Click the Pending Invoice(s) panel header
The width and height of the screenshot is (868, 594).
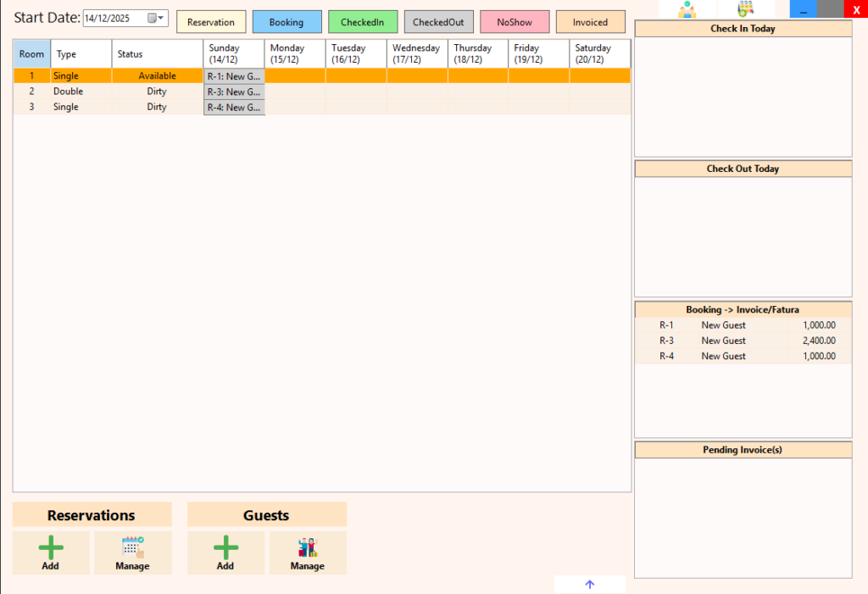[743, 449]
